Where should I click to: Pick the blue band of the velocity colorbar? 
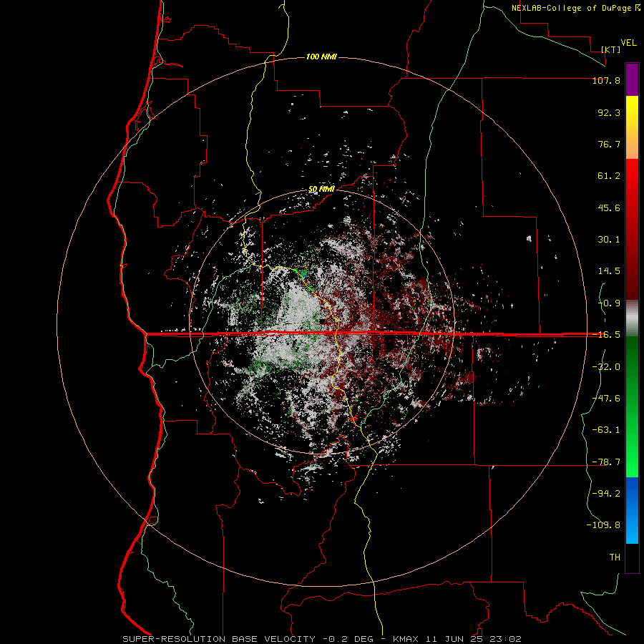[x=632, y=510]
